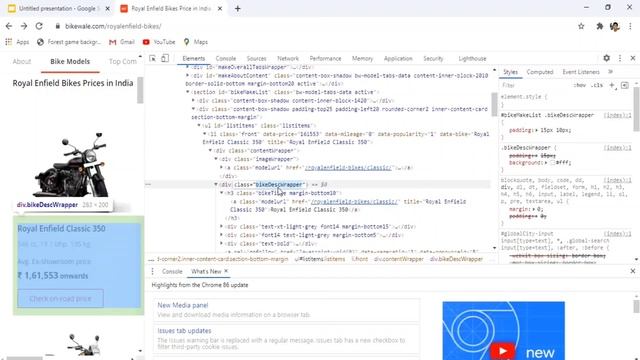Activate the DevTools inspect element picker

153,58
